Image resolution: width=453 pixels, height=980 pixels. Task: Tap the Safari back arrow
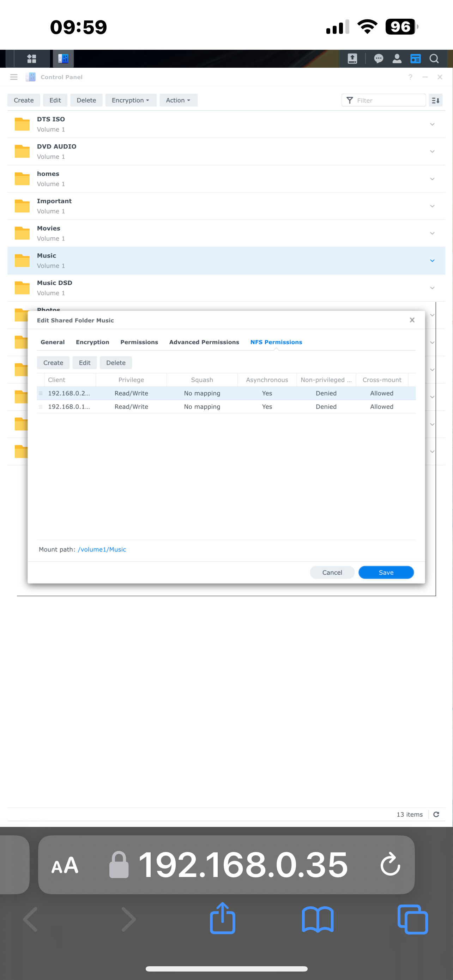(30, 920)
